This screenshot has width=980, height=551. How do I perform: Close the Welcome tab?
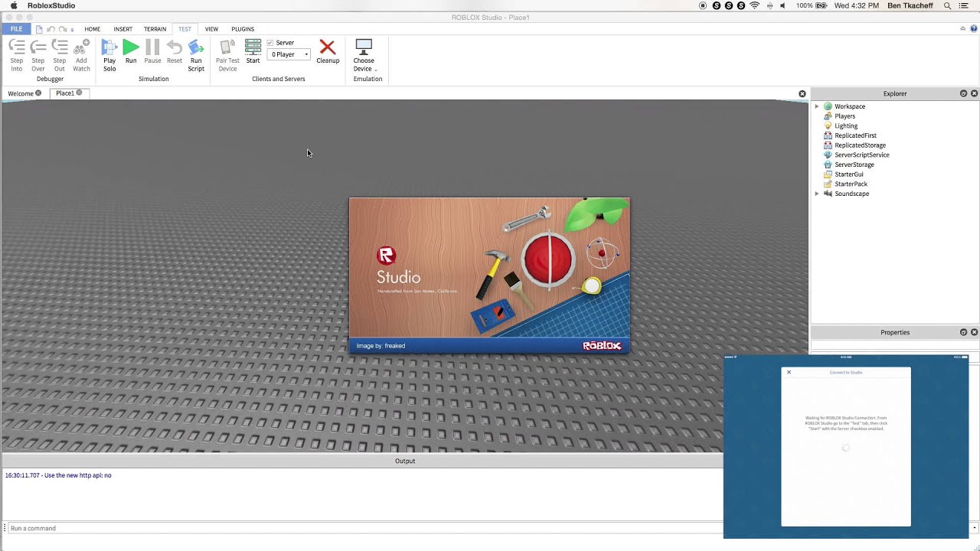click(38, 93)
